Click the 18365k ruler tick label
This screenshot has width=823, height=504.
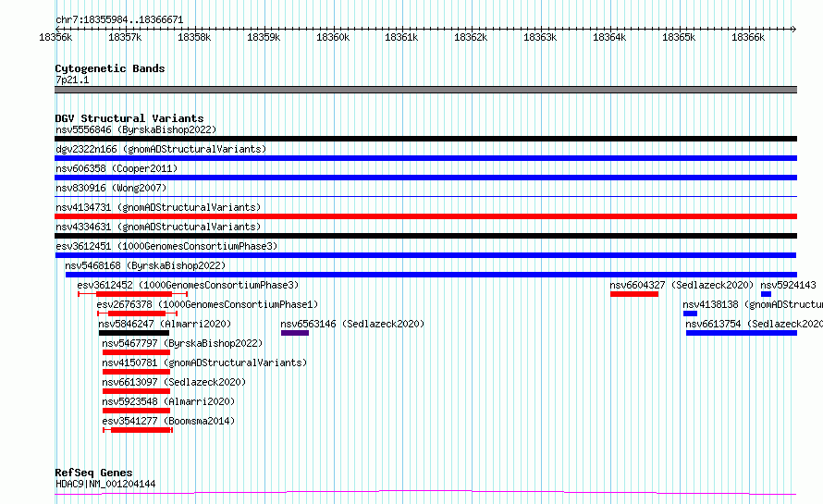[679, 37]
